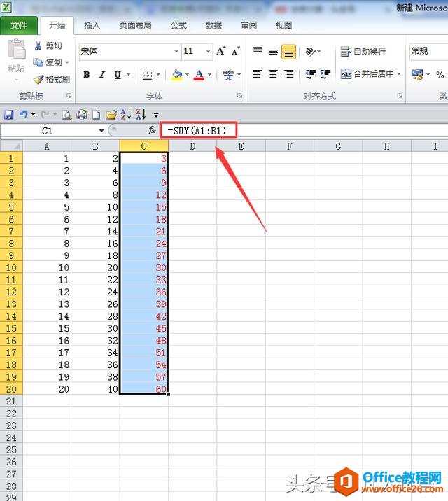Switch to the 审阅 Review tab
The image size is (448, 501).
pos(248,25)
